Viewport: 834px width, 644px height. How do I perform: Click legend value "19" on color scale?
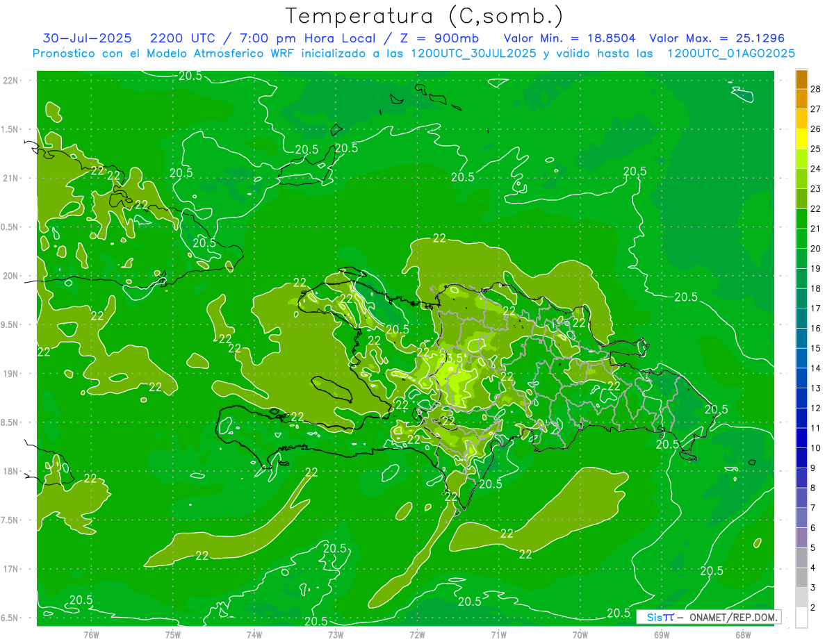816,268
